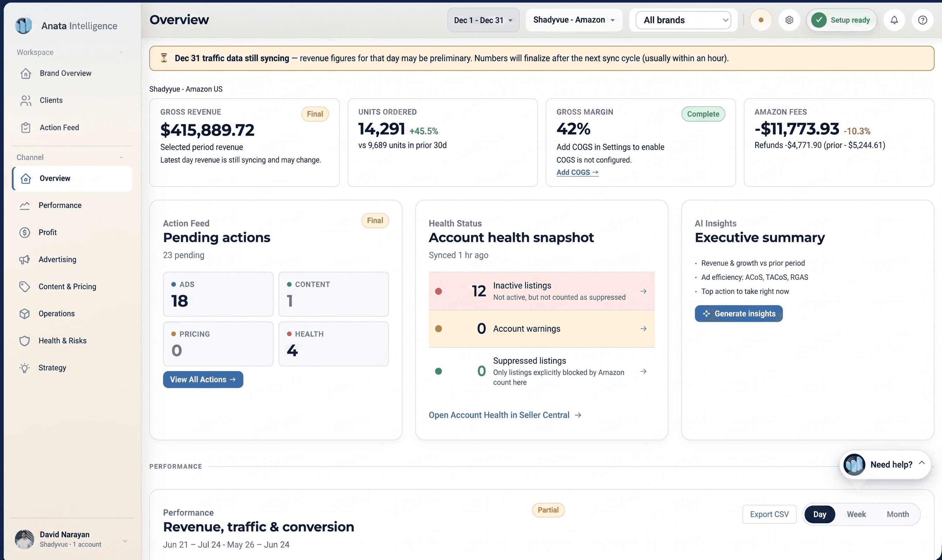Click the 12 Inactive listings count
The width and height of the screenshot is (942, 560).
click(x=478, y=291)
